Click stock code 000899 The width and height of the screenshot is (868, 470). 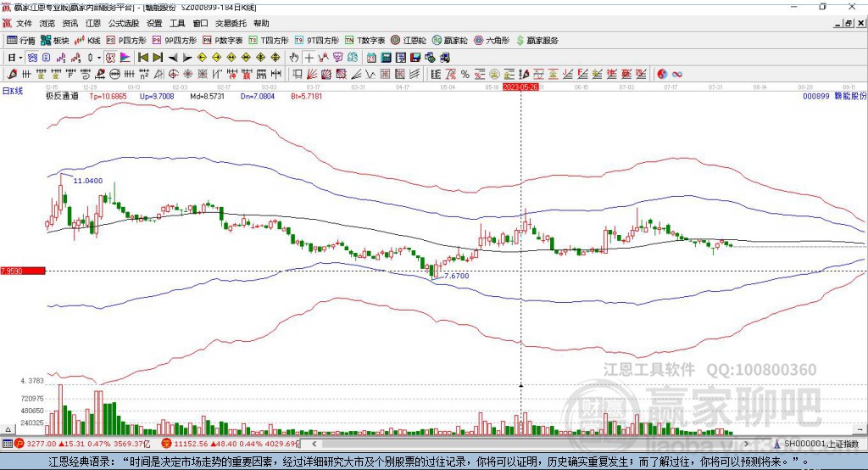(816, 96)
